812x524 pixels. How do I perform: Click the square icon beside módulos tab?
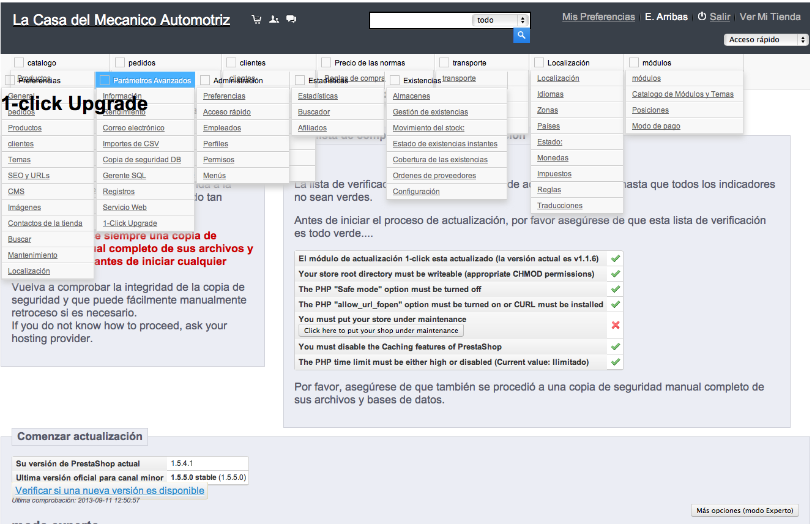(x=634, y=62)
